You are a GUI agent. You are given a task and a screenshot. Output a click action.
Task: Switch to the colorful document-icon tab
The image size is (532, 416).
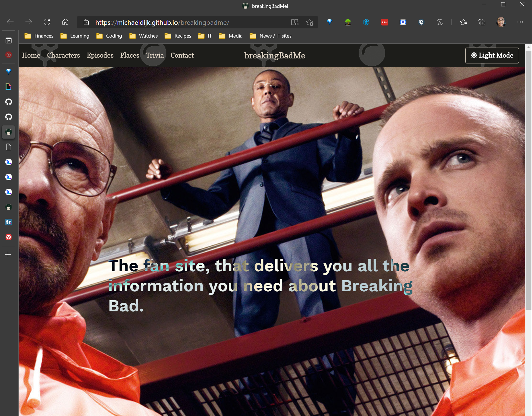coord(9,87)
